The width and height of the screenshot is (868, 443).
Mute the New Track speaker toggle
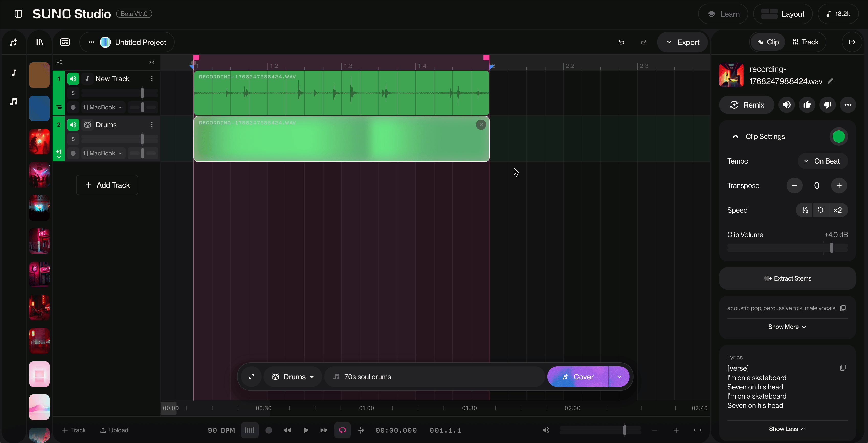pyautogui.click(x=73, y=79)
